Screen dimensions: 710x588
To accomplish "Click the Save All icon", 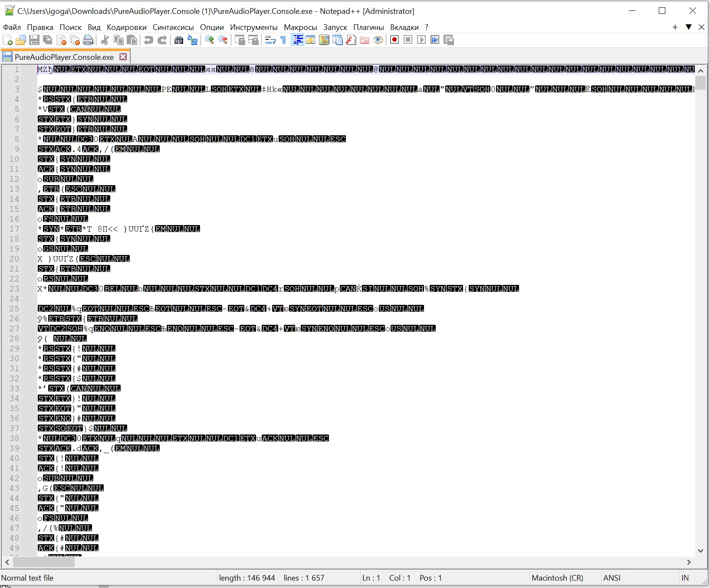I will (48, 40).
